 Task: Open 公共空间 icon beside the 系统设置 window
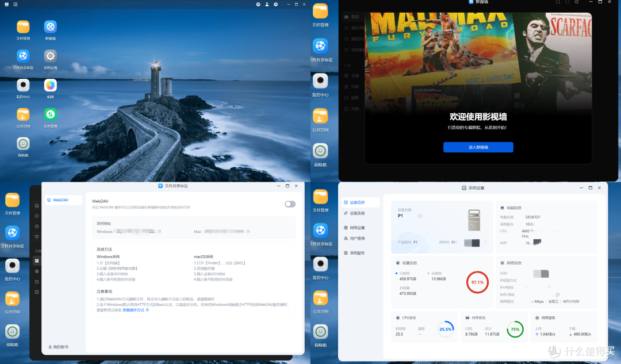[x=320, y=298]
